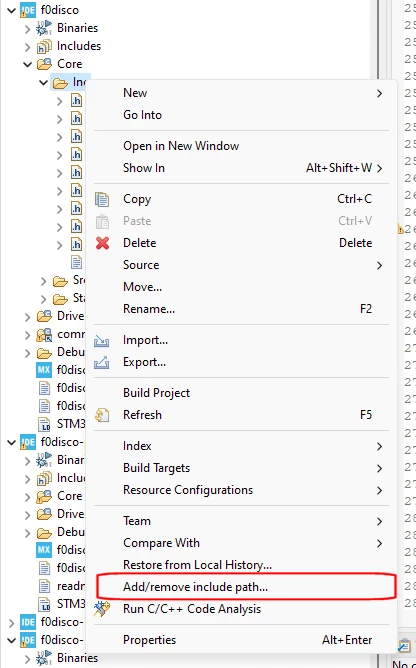Collapse the top f0disco project node
Viewport: 416px width, 668px height.
(12, 10)
